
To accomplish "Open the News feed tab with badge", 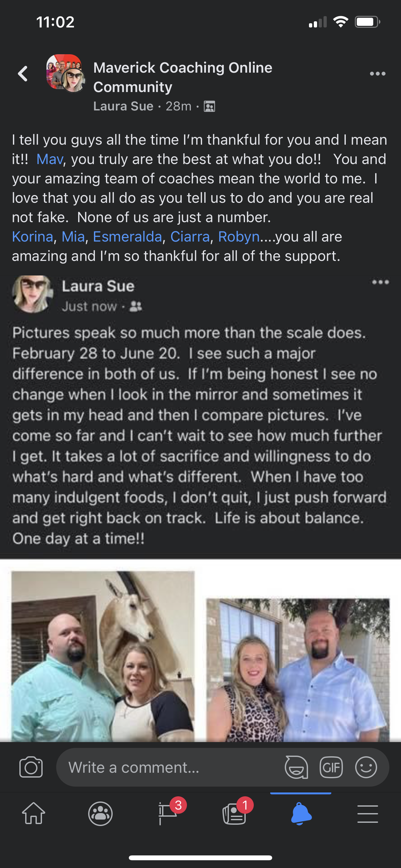I will pos(234,813).
